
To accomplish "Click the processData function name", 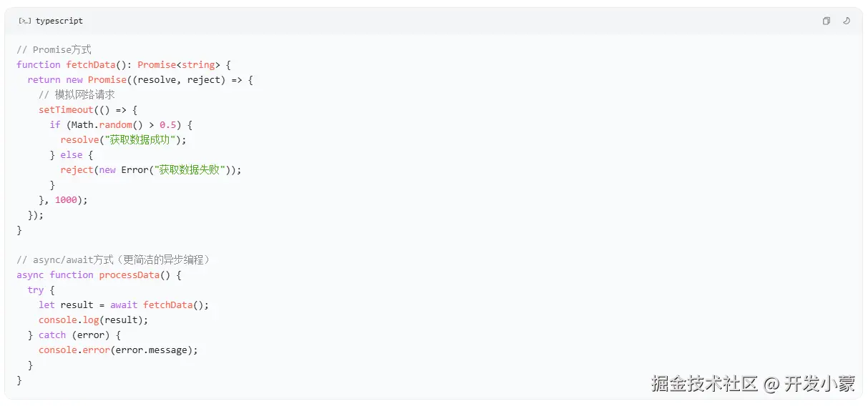I will pos(129,275).
